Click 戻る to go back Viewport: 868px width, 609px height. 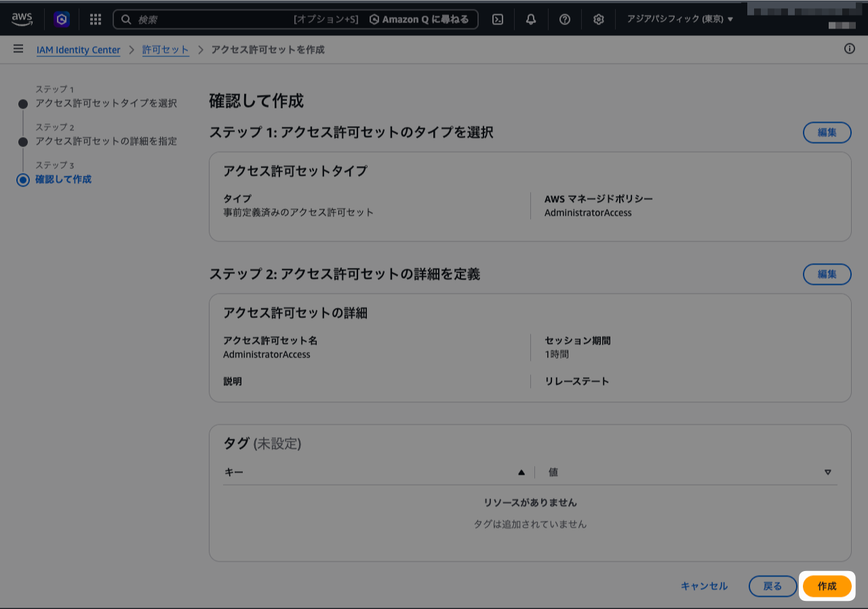[773, 586]
